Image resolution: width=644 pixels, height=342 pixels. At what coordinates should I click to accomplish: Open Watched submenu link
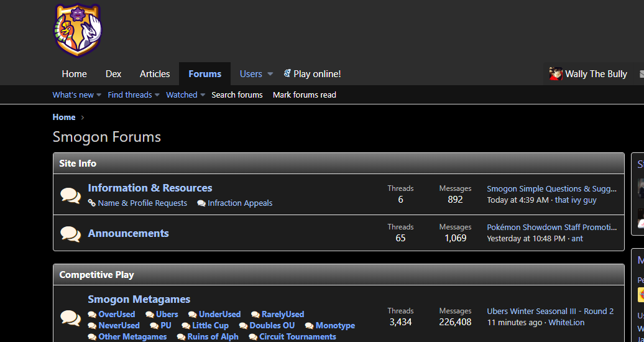(x=182, y=95)
